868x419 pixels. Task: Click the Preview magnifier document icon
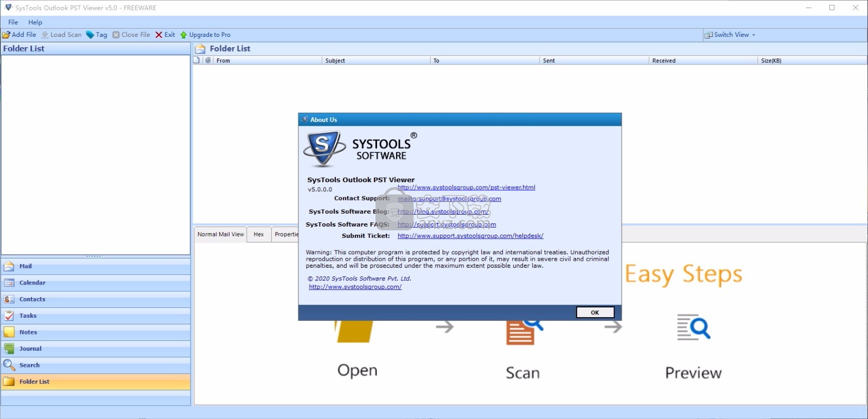pyautogui.click(x=693, y=327)
